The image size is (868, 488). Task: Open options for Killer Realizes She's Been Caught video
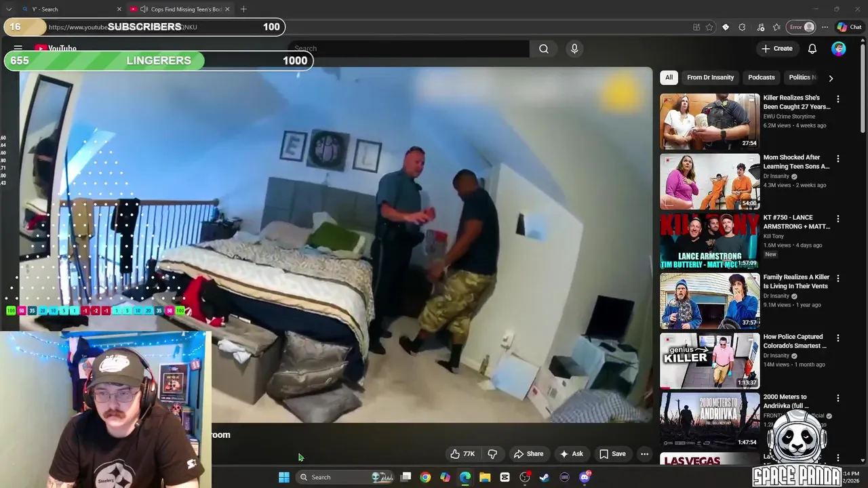[838, 99]
